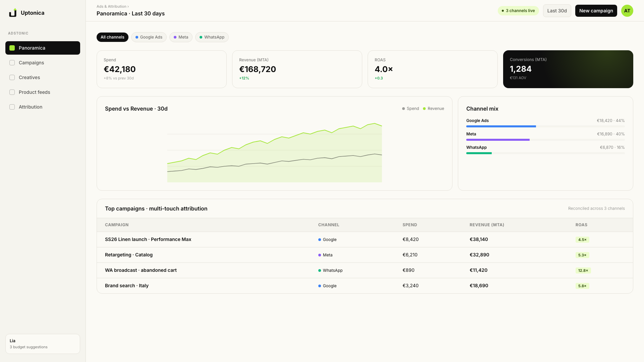Screen dimensions: 644x362
Task: Click the €38,140 revenue cell
Action: click(479, 239)
